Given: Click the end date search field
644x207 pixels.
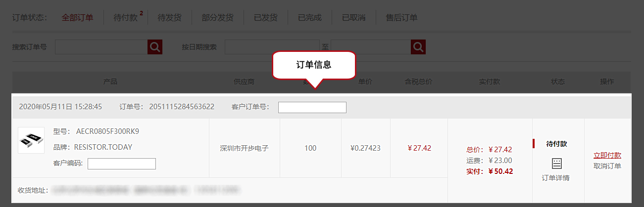Looking at the screenshot, I should pyautogui.click(x=371, y=47).
